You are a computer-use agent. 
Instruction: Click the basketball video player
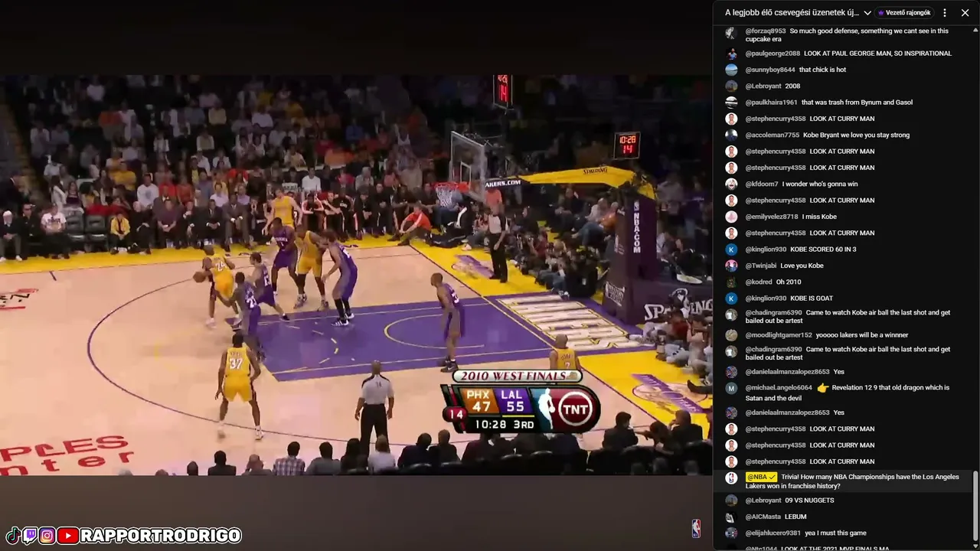[356, 275]
